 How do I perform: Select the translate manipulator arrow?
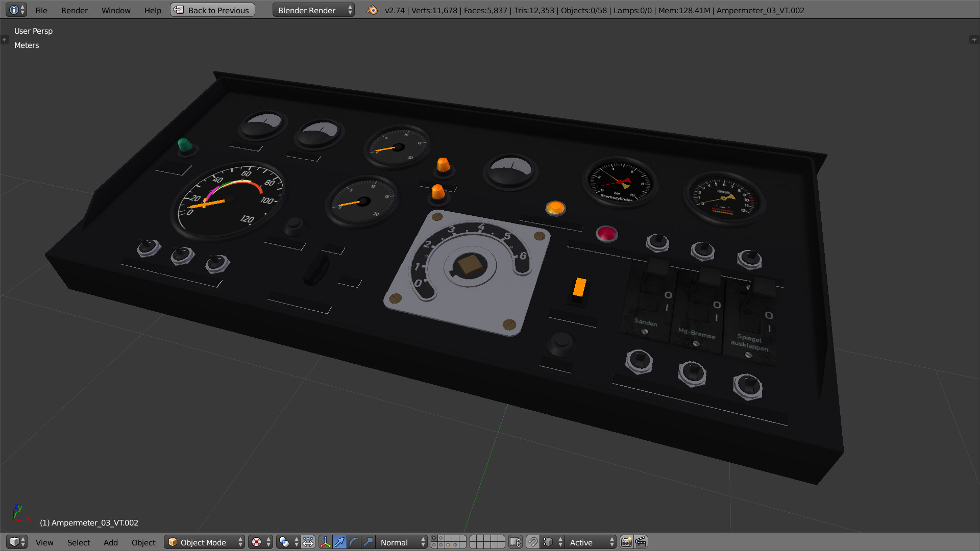pos(339,542)
